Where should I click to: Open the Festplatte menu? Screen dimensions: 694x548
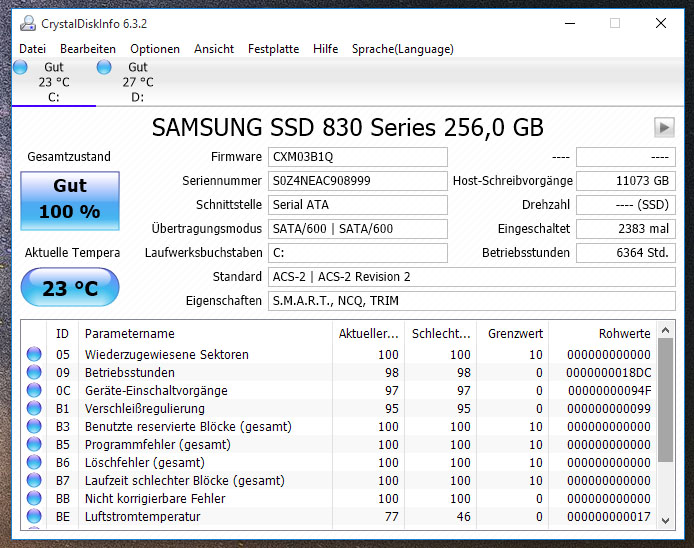tap(274, 49)
